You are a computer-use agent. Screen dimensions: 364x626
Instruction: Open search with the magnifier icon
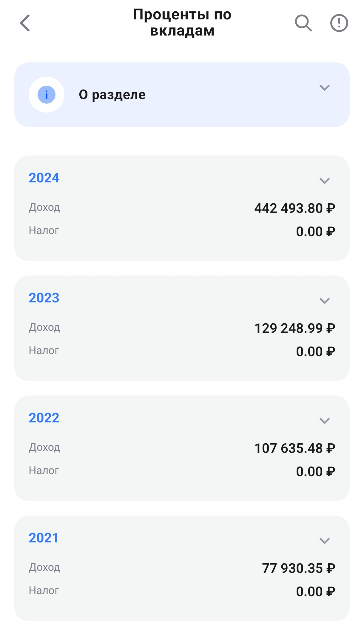click(x=303, y=23)
